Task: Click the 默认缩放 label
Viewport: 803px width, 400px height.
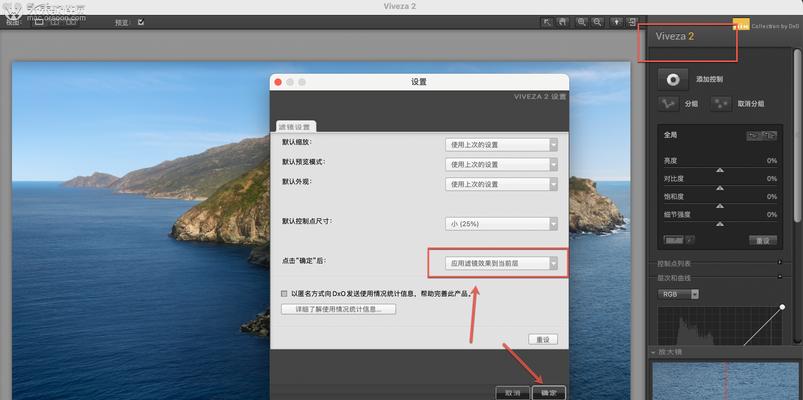Action: click(x=297, y=142)
